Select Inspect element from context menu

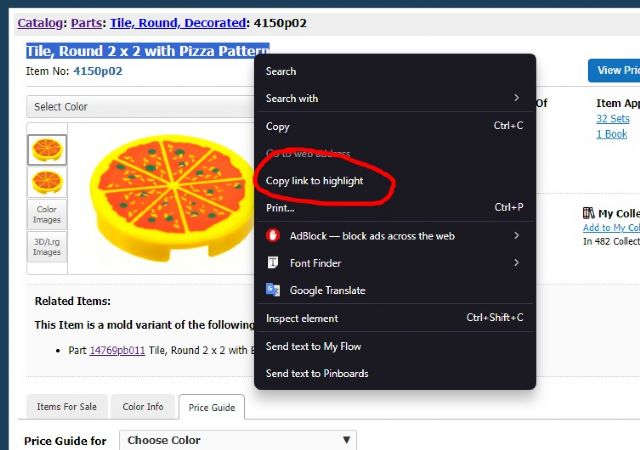tap(302, 318)
